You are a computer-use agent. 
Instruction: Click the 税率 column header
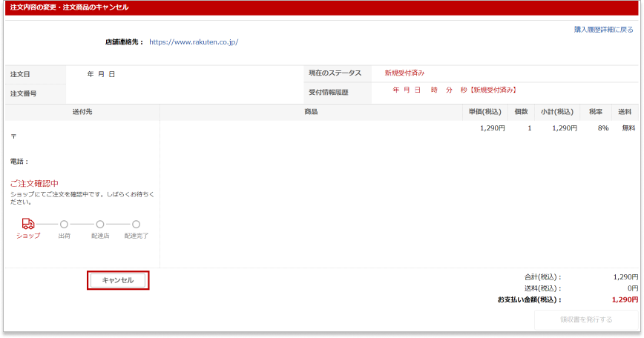pos(595,112)
